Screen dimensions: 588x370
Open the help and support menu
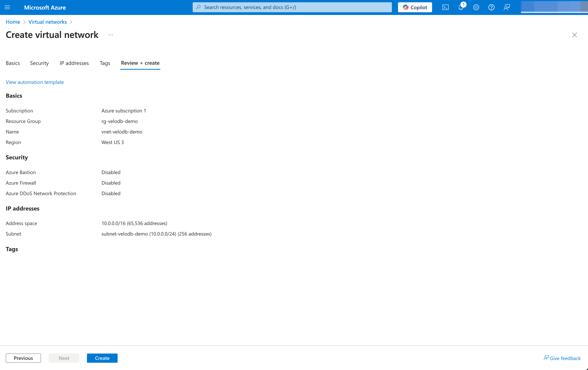491,7
